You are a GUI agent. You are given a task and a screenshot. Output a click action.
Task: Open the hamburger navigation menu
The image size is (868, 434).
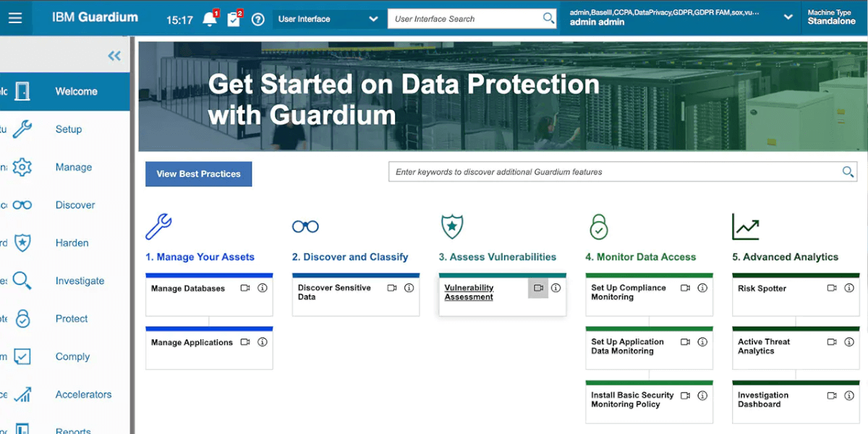(15, 18)
